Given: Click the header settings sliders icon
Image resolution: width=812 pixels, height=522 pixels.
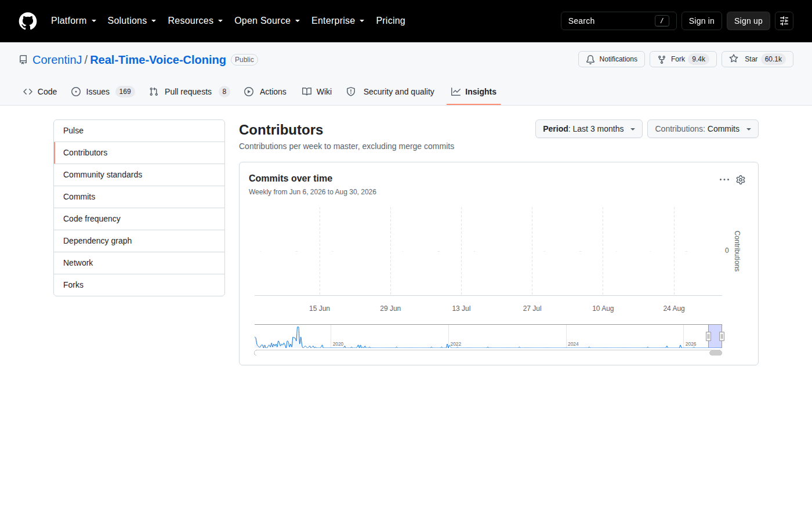Looking at the screenshot, I should pos(784,21).
